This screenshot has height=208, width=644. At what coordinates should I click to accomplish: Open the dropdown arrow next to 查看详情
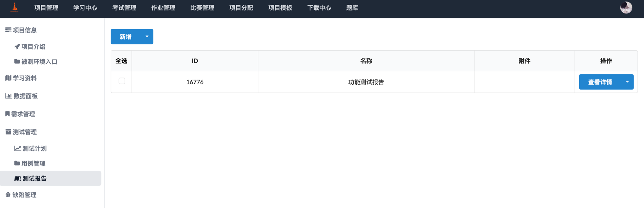pyautogui.click(x=627, y=82)
